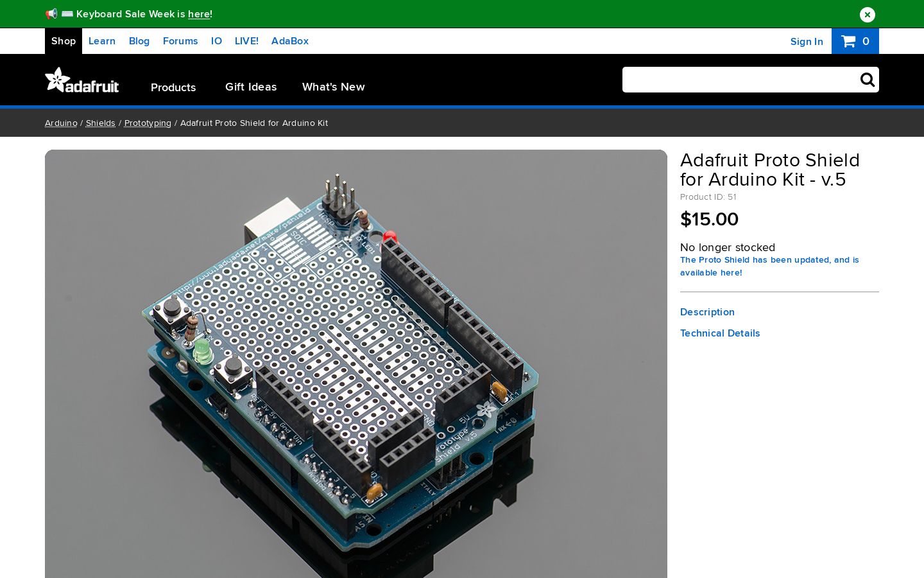Image resolution: width=924 pixels, height=578 pixels.
Task: Click the Proto Shield product photo
Action: [356, 363]
